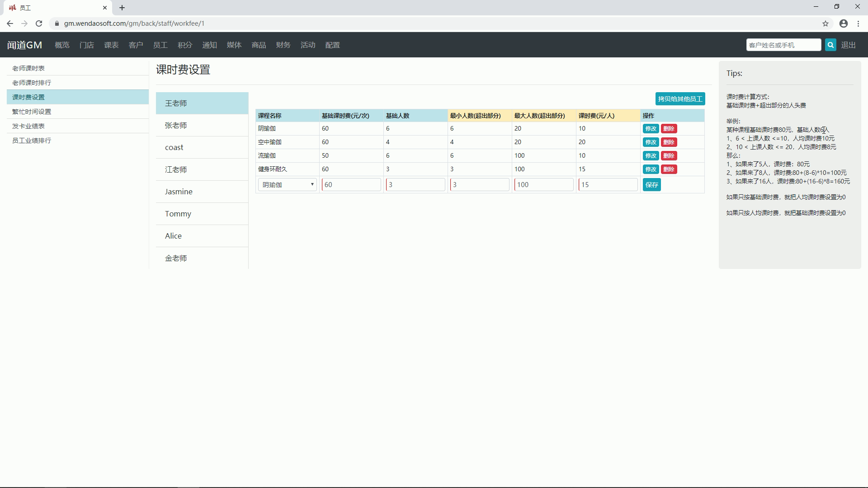
Task: Go back using the browser arrow
Action: pyautogui.click(x=10, y=23)
